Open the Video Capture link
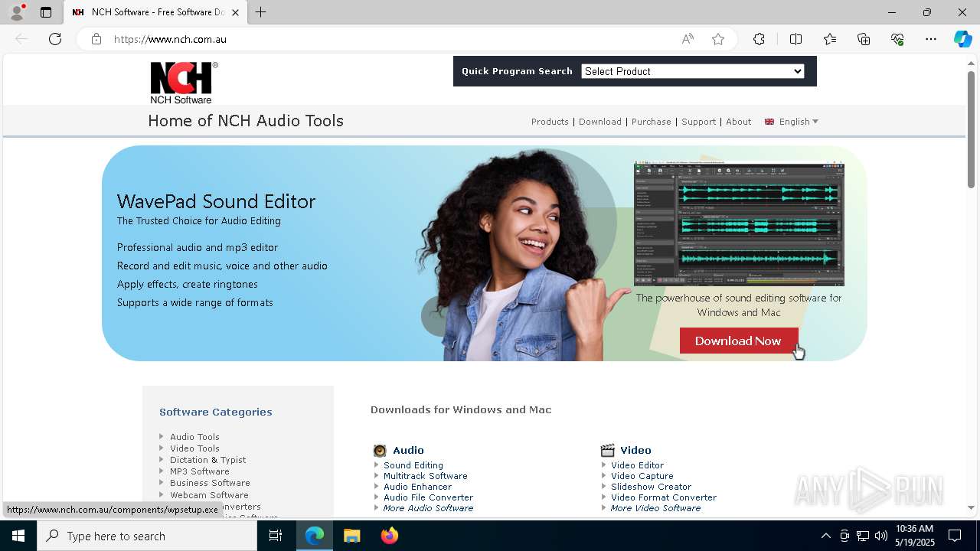 [x=642, y=476]
